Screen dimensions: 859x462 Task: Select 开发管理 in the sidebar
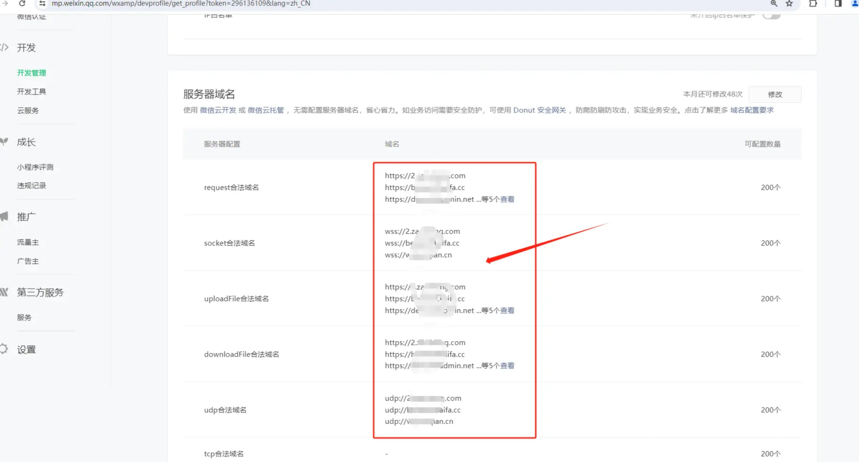coord(31,73)
